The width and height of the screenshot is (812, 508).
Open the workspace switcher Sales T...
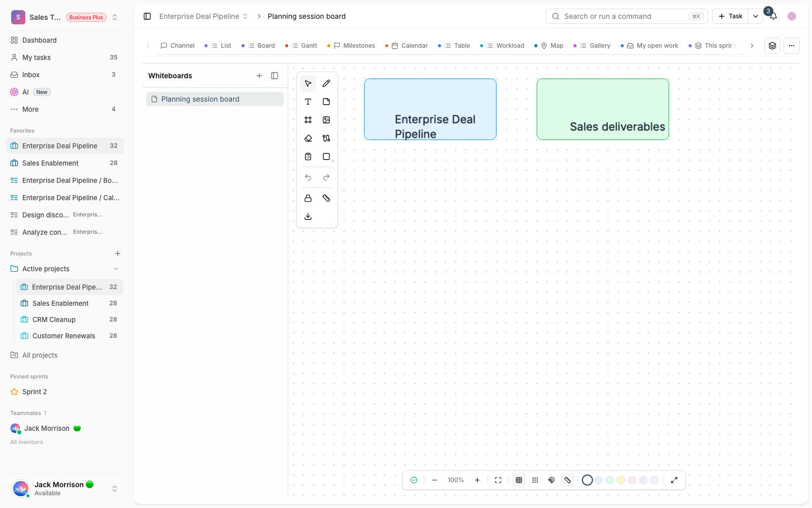65,17
